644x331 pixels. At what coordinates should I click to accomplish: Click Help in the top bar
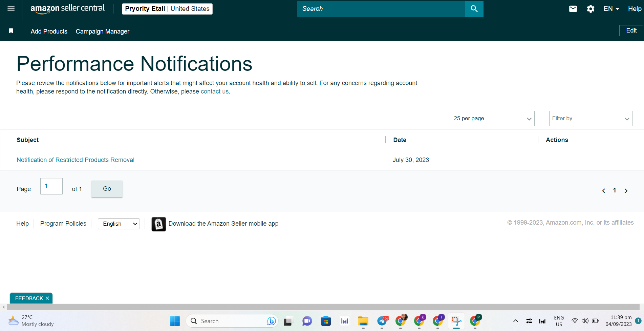coord(635,9)
